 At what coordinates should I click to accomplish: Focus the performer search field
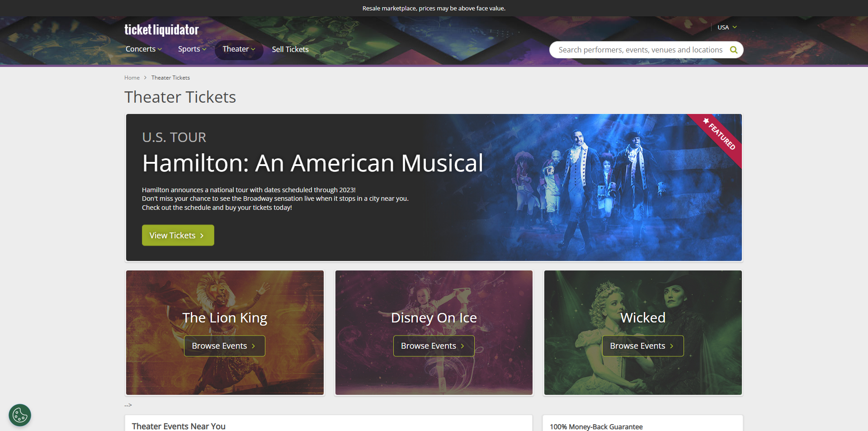[x=640, y=50]
